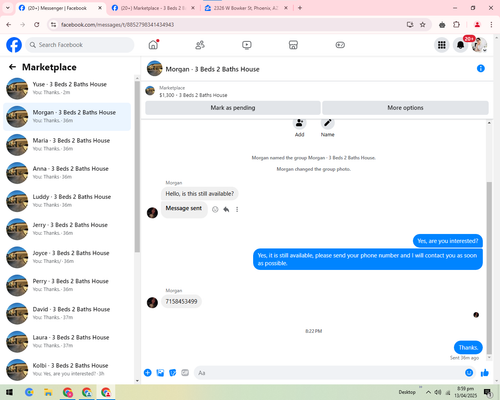Choose a GIF from composer
The height and width of the screenshot is (400, 500).
(x=185, y=373)
